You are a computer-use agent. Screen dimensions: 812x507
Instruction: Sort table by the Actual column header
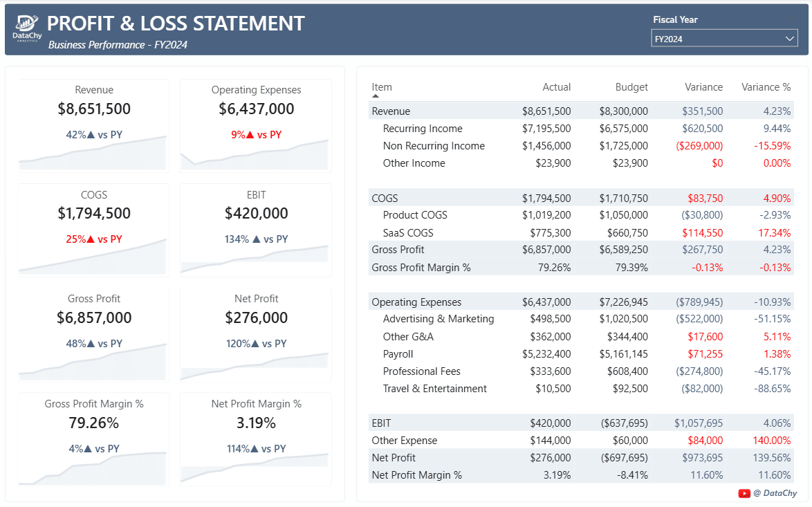click(x=556, y=87)
